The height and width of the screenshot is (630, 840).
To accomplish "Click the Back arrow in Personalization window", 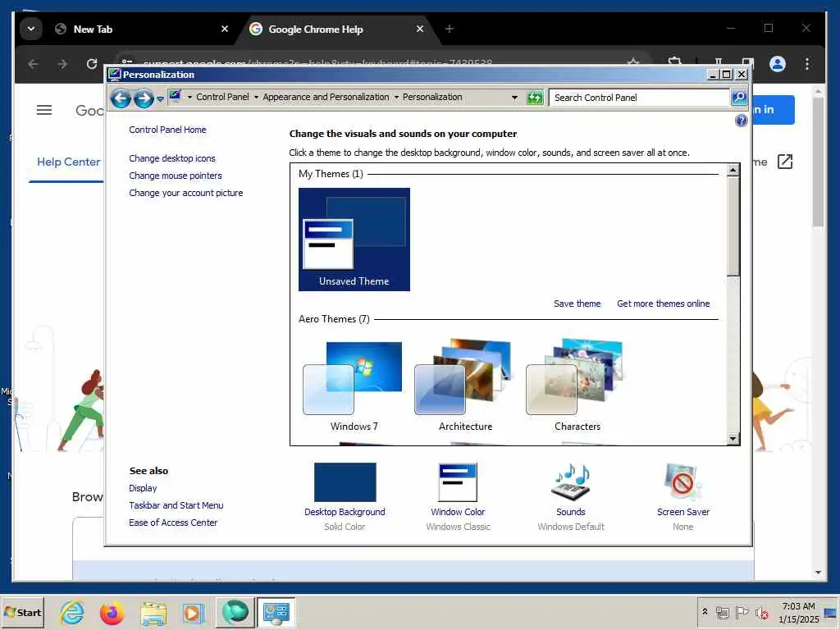I will 121,98.
